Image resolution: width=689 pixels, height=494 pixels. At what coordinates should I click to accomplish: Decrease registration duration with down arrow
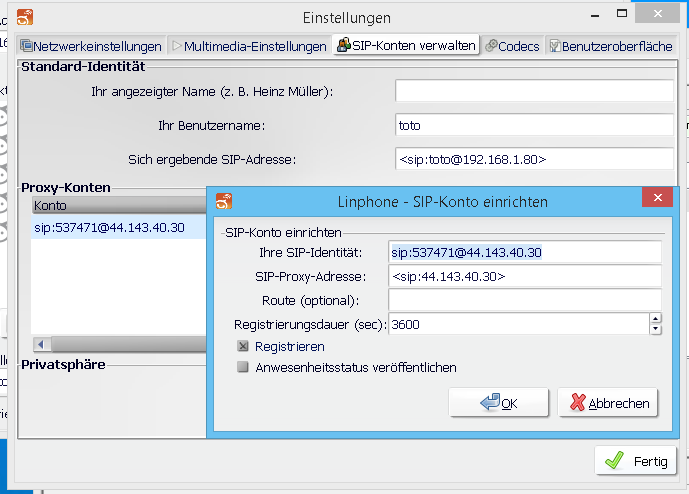coord(655,329)
